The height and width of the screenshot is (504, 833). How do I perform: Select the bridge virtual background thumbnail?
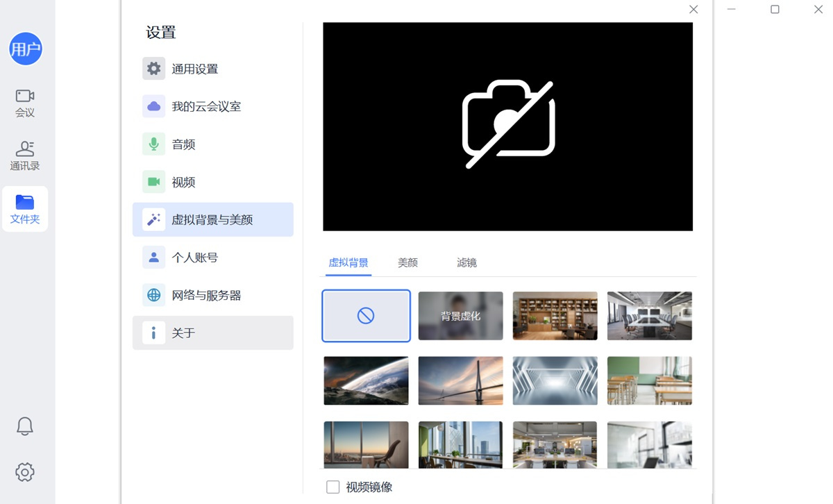coord(460,380)
